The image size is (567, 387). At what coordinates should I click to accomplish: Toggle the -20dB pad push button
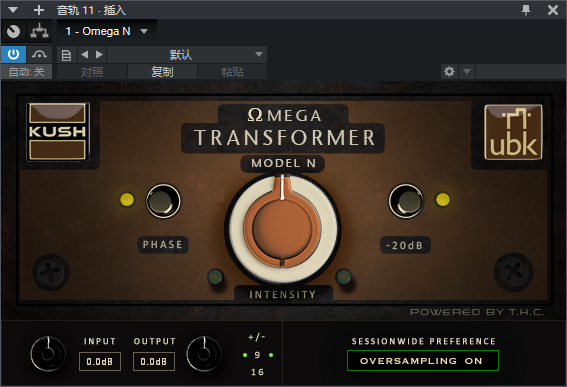pos(406,201)
